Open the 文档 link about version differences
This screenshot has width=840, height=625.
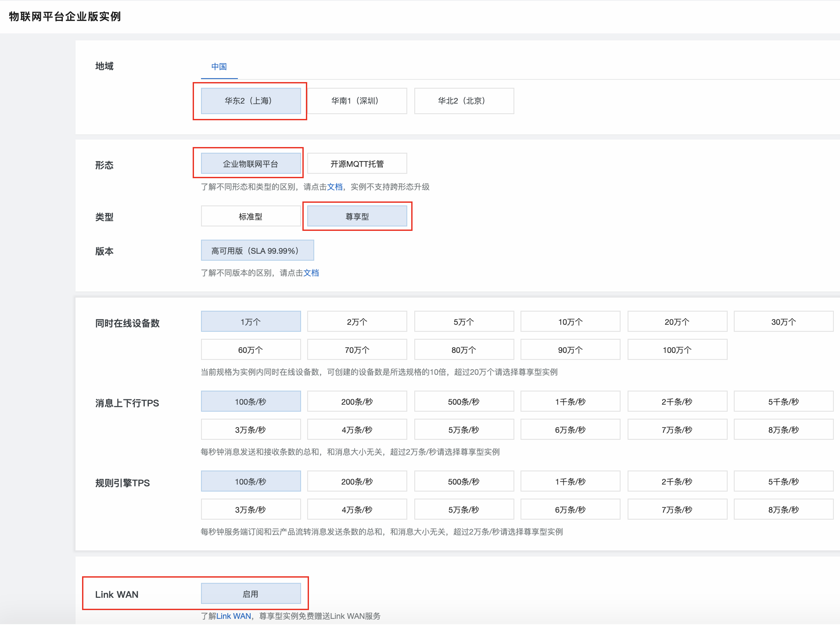pyautogui.click(x=311, y=273)
